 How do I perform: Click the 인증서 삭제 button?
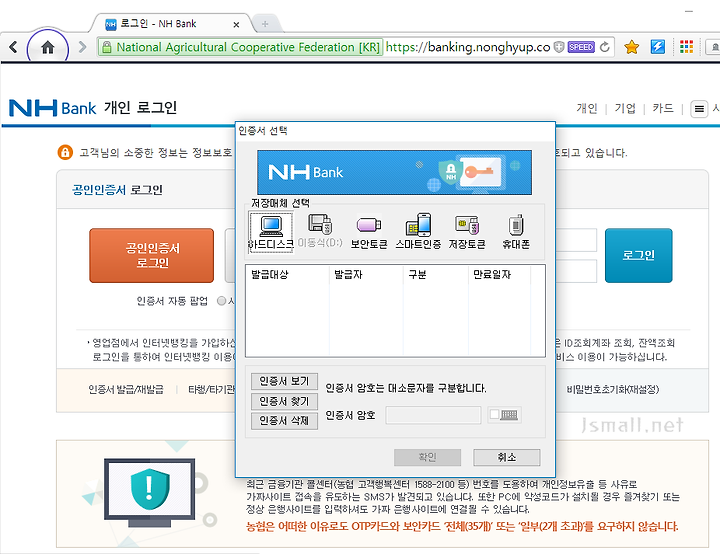[284, 421]
